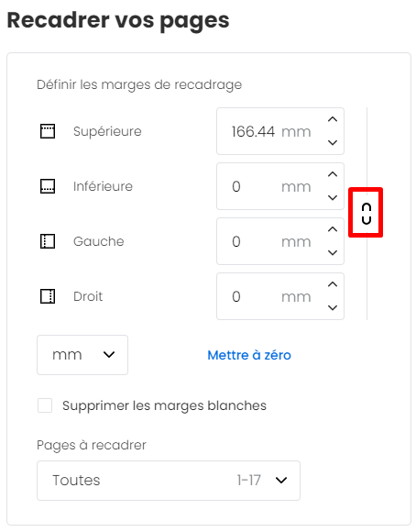
Task: Click the bottom margin icon beside Inférieure
Action: pos(48,186)
